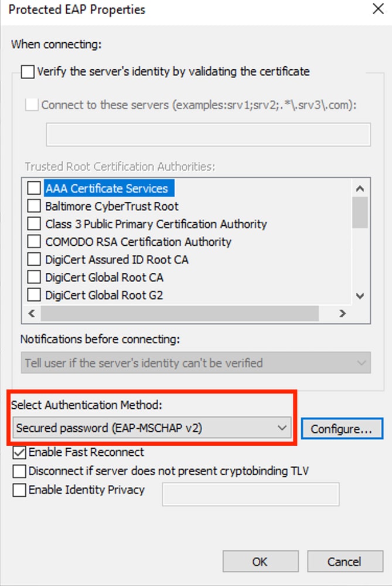Select DigiCert Global Root G2 entry
The height and width of the screenshot is (586, 392).
(104, 295)
